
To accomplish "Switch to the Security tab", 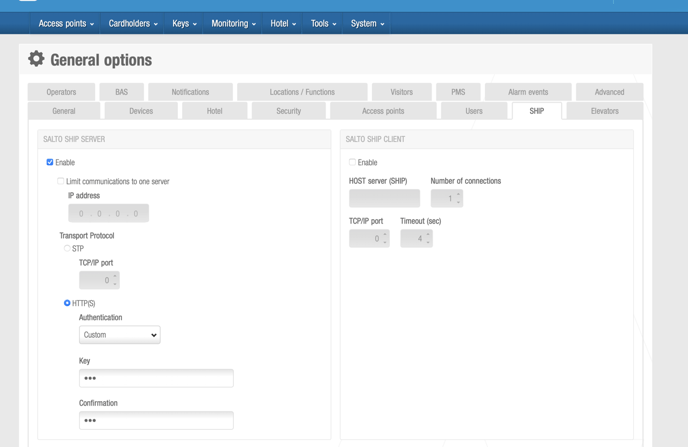I will point(288,111).
